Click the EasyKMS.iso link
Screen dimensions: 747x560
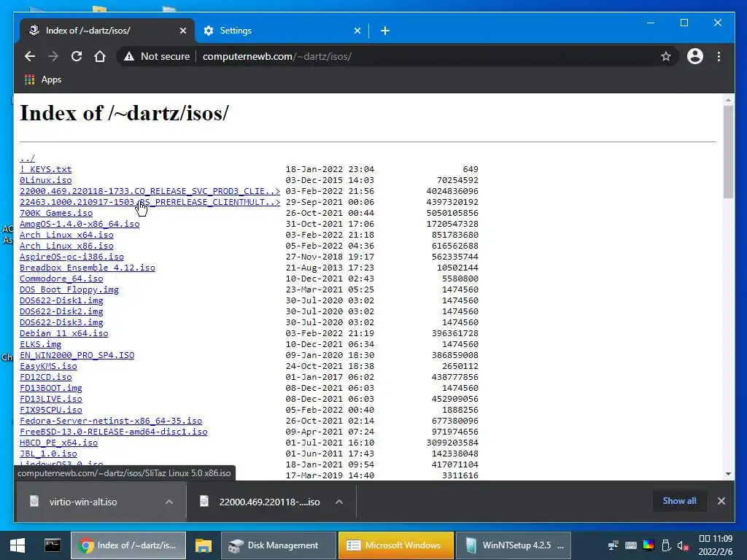coord(48,366)
